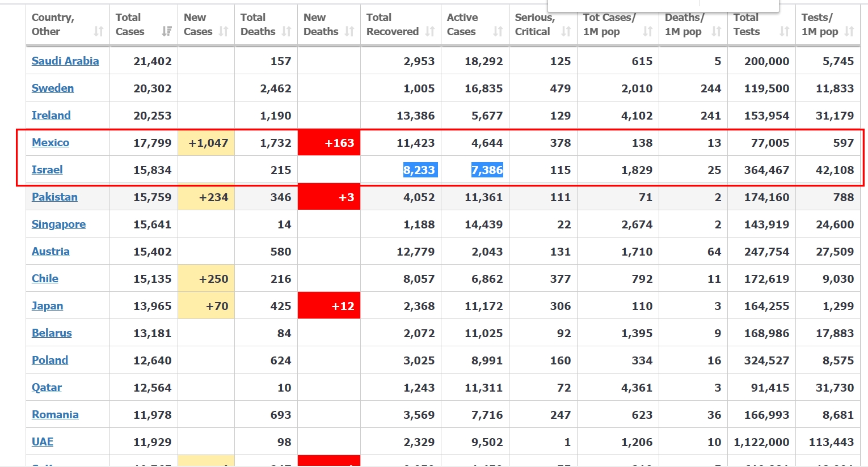
Task: Open the Israel country link
Action: (47, 170)
